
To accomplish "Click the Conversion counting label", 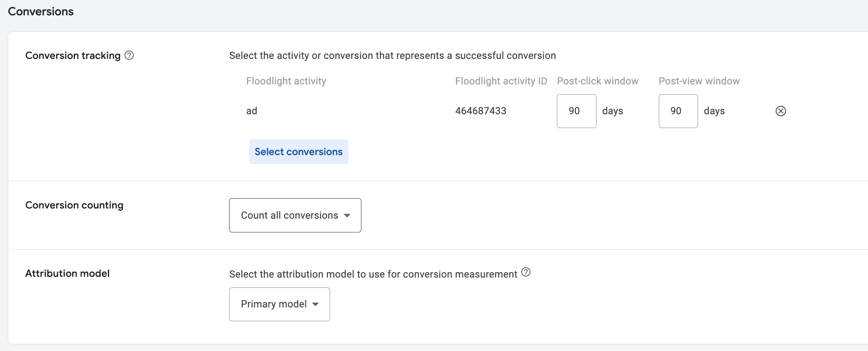I will point(75,205).
